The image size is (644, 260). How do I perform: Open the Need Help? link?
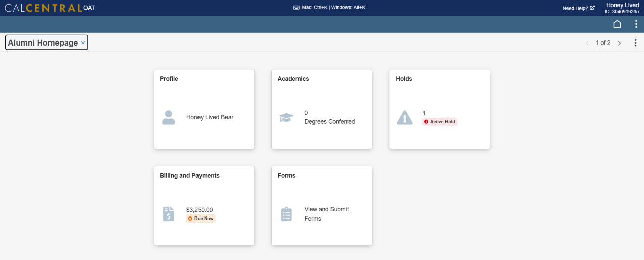tap(578, 8)
